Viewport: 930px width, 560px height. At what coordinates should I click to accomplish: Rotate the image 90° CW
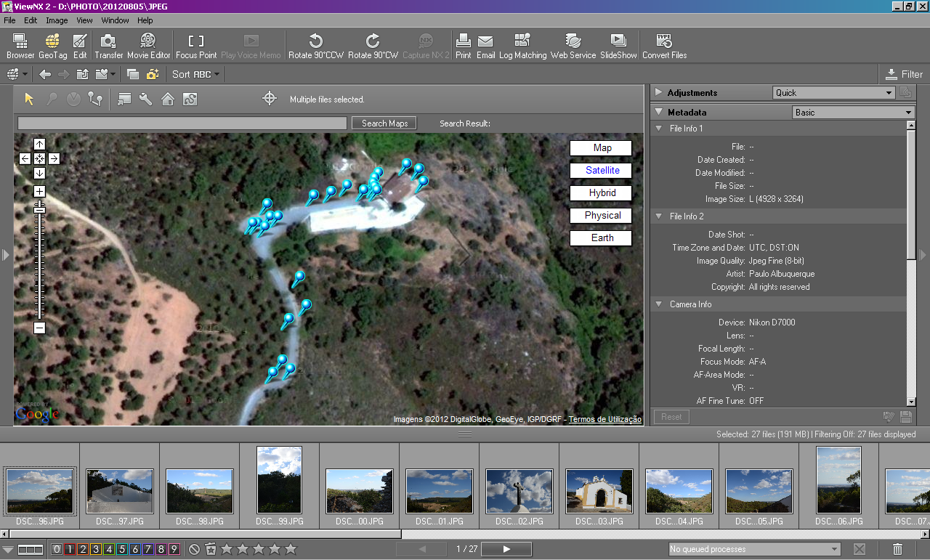(373, 46)
